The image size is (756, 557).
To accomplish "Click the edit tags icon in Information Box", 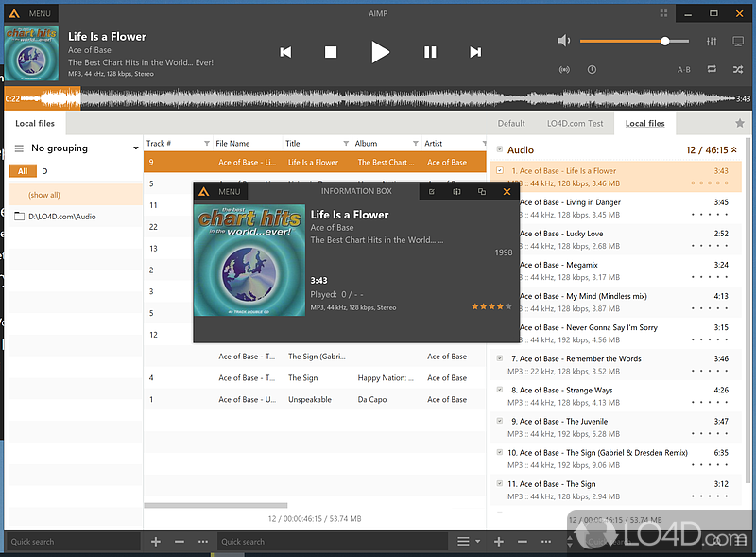I will point(432,192).
